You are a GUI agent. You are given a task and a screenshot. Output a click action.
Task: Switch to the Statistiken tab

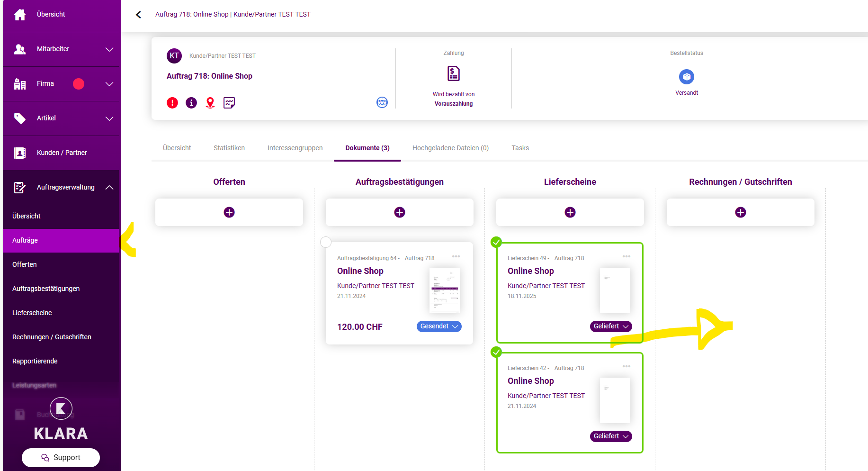pos(229,148)
